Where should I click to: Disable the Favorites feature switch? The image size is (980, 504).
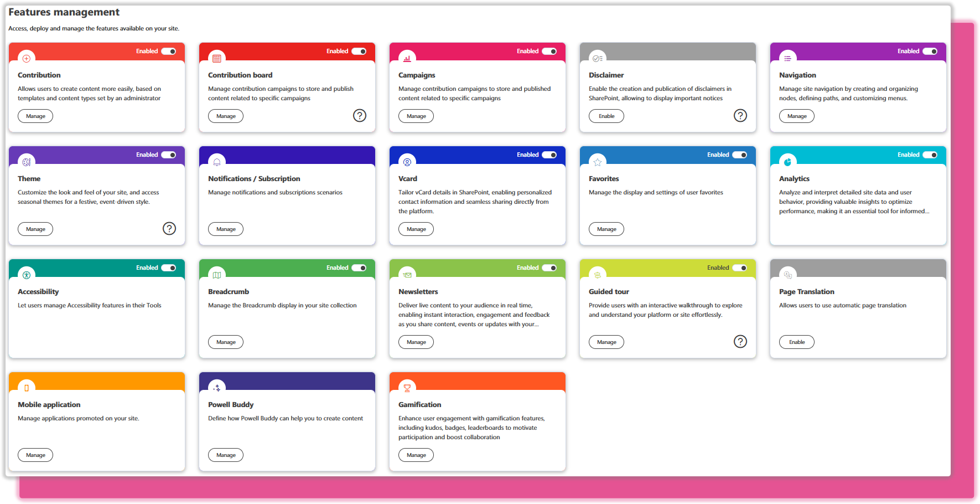pyautogui.click(x=740, y=155)
